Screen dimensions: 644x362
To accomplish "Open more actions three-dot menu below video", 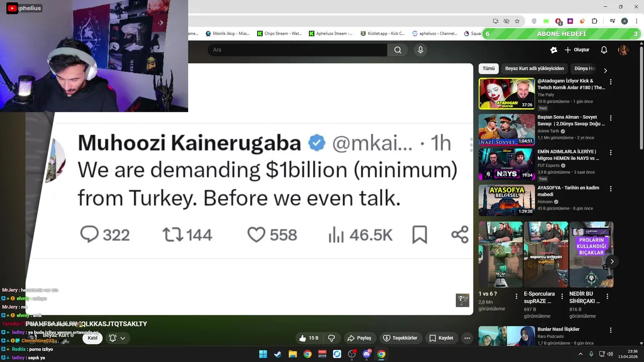I will click(467, 338).
